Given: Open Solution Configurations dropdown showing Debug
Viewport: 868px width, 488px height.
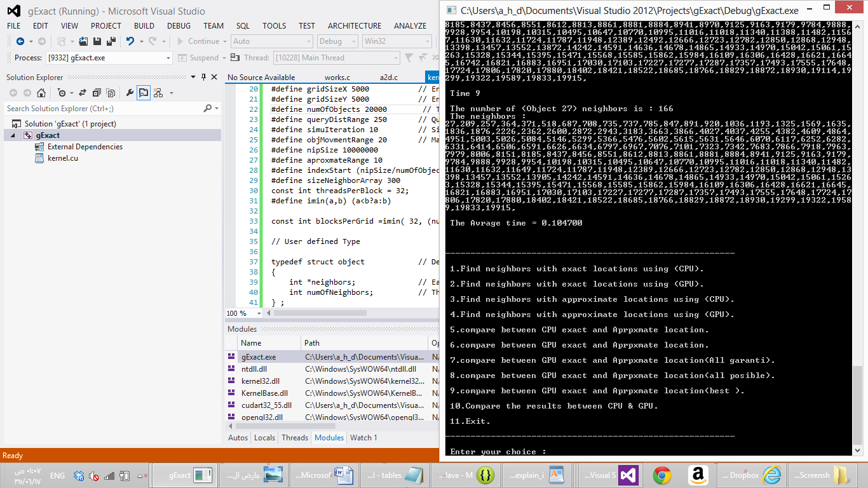Looking at the screenshot, I should click(x=337, y=41).
